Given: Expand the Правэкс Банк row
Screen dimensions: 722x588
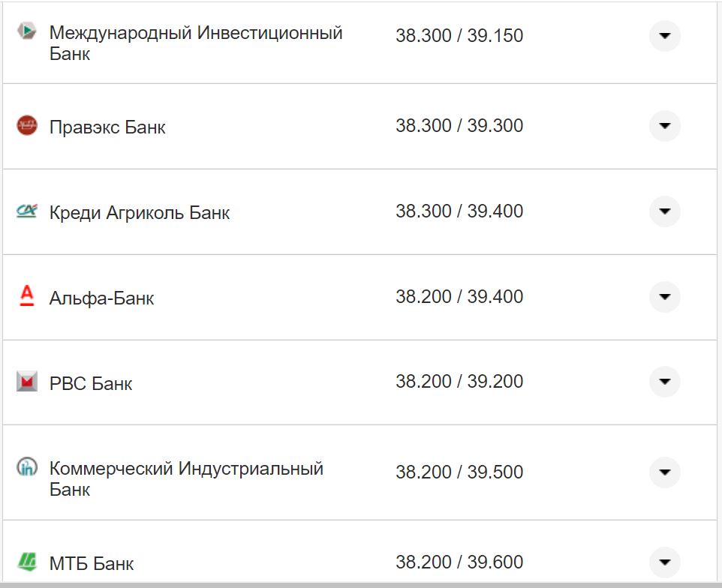Looking at the screenshot, I should tap(664, 126).
